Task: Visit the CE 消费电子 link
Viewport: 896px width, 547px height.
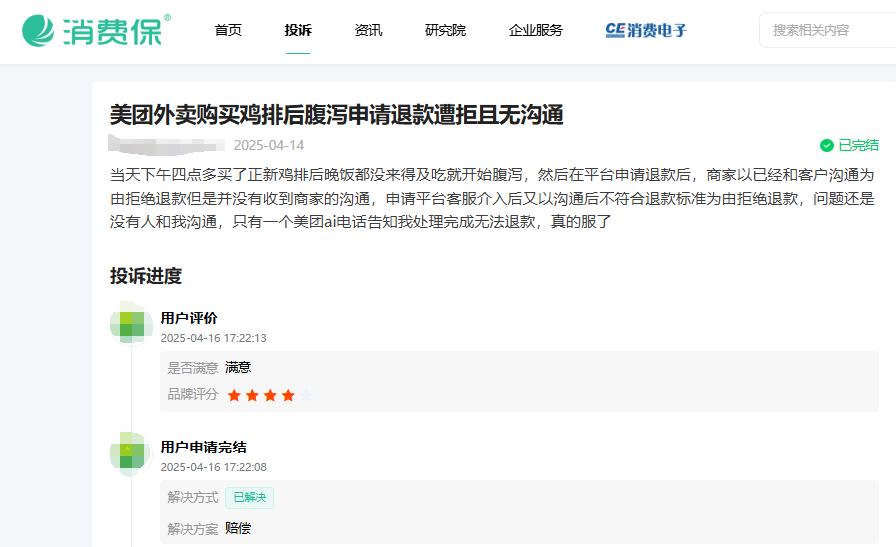Action: (646, 30)
